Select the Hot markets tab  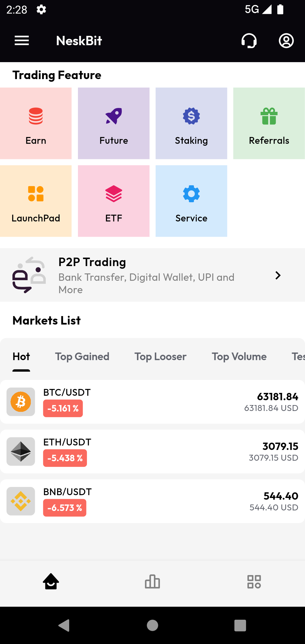tap(21, 357)
